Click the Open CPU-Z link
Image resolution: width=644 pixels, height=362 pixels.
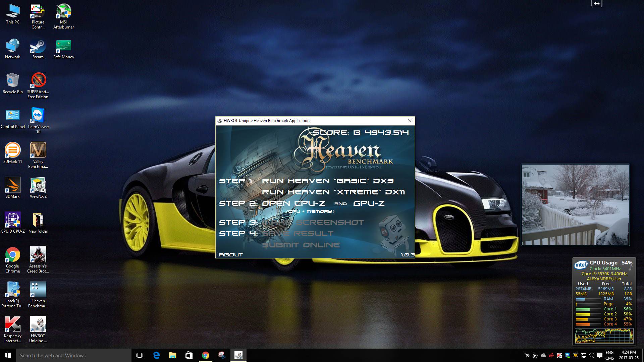point(293,203)
